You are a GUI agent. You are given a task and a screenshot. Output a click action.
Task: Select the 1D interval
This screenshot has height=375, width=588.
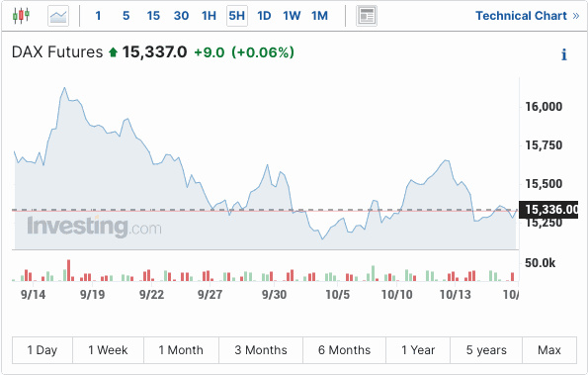[264, 16]
